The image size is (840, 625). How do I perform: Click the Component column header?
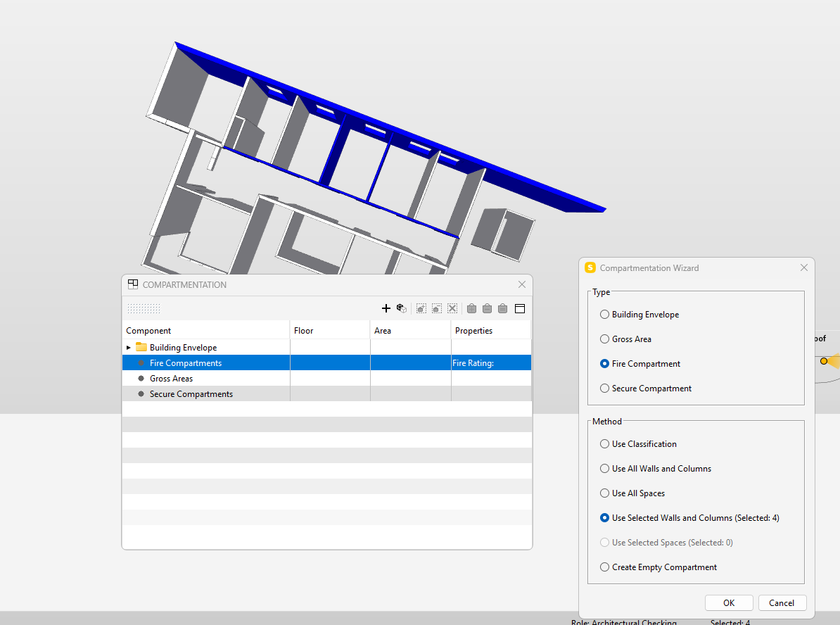coord(206,330)
